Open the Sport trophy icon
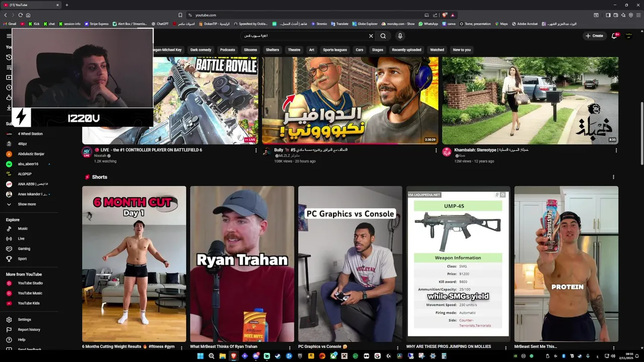 9,259
